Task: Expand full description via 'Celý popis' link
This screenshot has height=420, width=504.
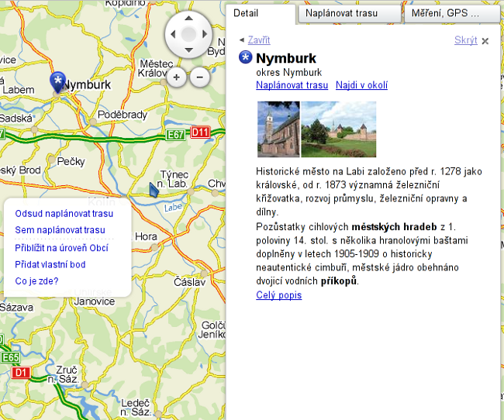Action: (278, 295)
